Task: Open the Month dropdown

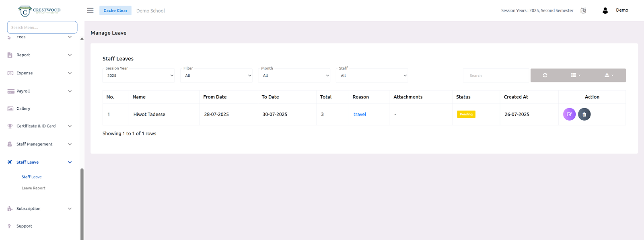Action: tap(294, 76)
